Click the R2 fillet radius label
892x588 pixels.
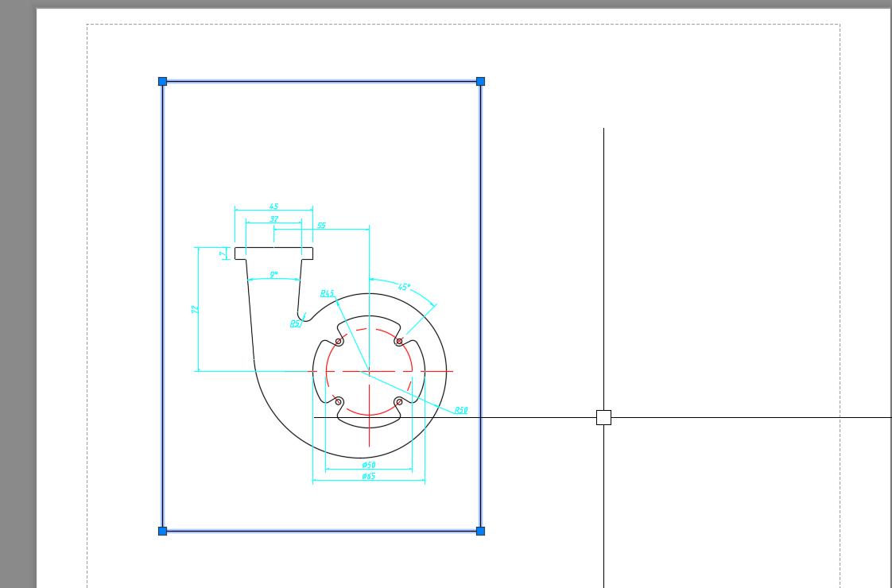click(x=295, y=323)
